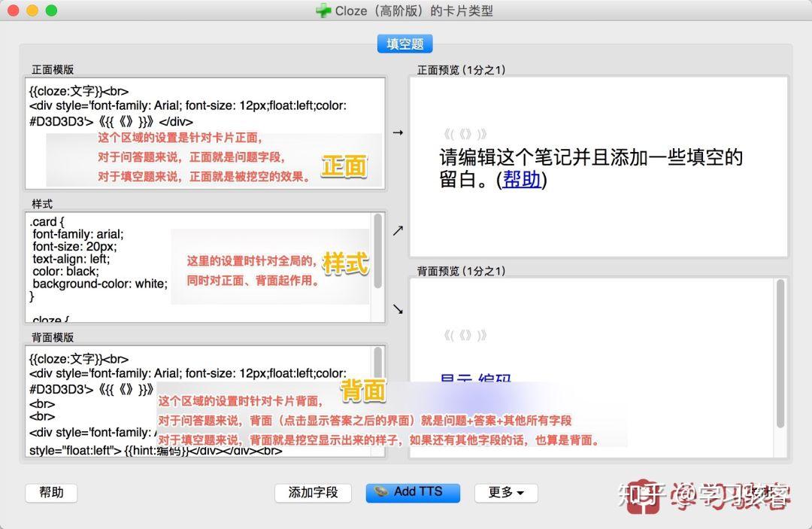Viewport: 812px width, 529px height.
Task: Click the 背面预览 pane vertical scrollbar
Action: [x=780, y=354]
